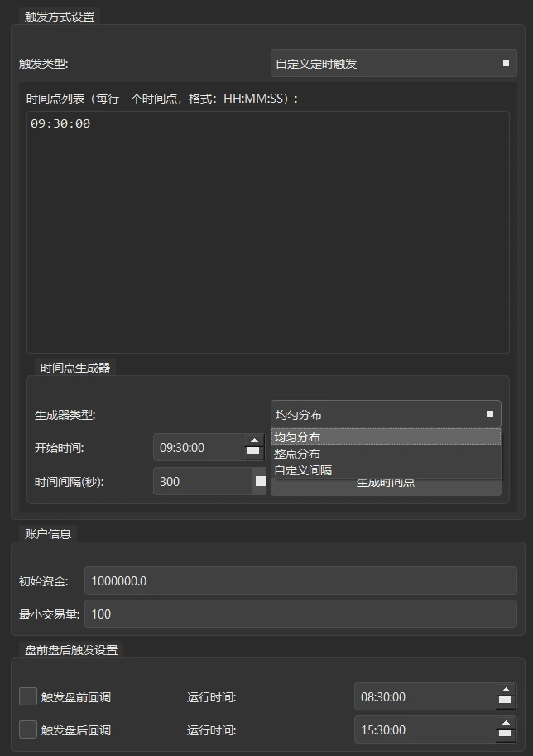Click the 生成时间点 button
The image size is (533, 756).
point(386,486)
